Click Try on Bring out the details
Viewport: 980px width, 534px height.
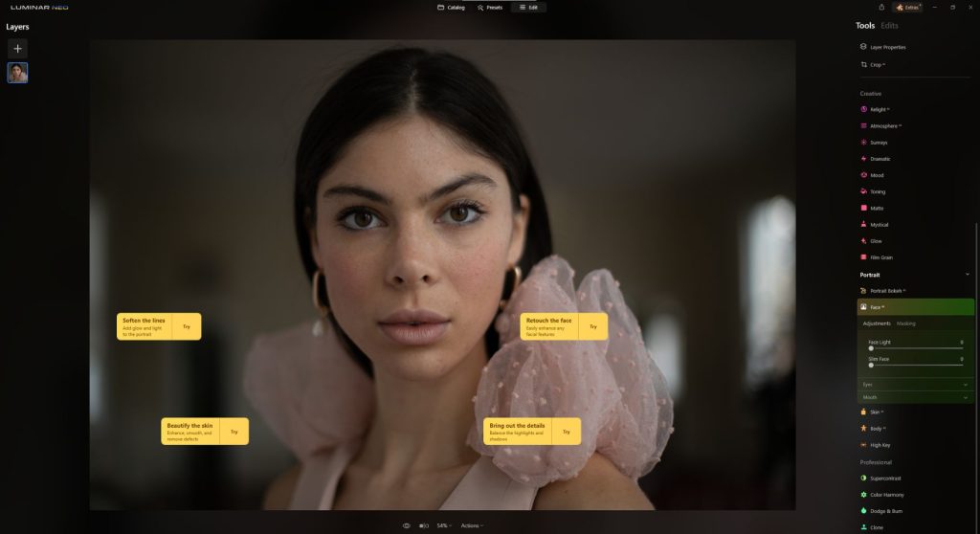click(x=567, y=432)
